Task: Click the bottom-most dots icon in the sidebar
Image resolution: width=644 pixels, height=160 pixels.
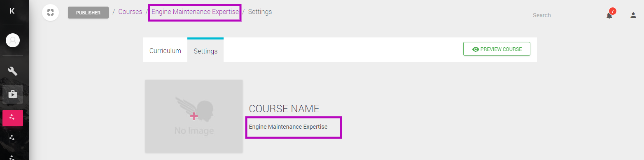Action: [x=12, y=157]
